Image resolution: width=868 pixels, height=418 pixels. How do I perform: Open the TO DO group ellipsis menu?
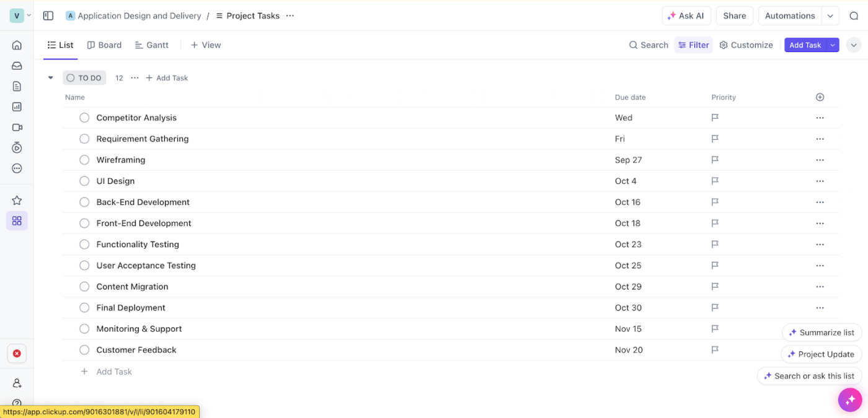click(x=135, y=78)
